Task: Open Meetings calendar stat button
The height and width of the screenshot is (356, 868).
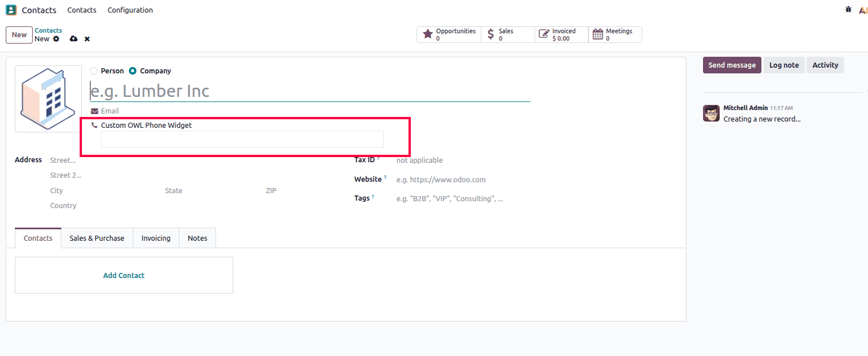Action: [615, 34]
